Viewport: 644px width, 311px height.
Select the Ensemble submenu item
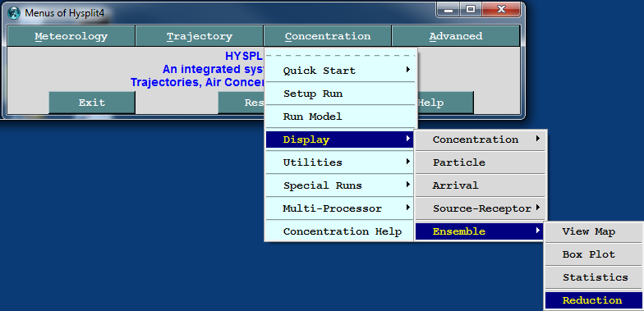(480, 231)
